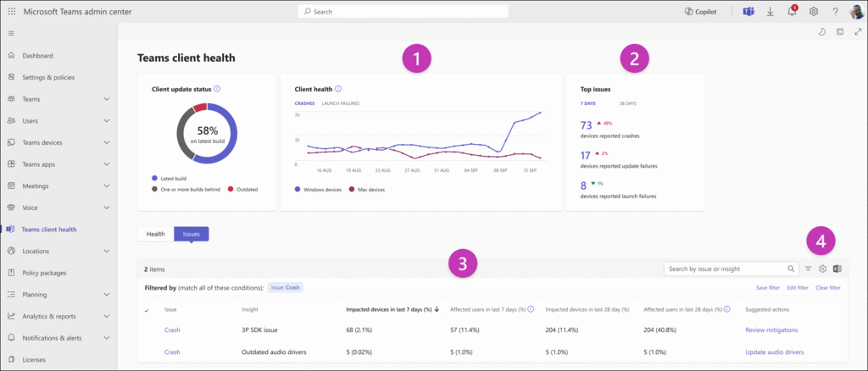Click the top Search box
This screenshot has width=868, height=371.
403,11
